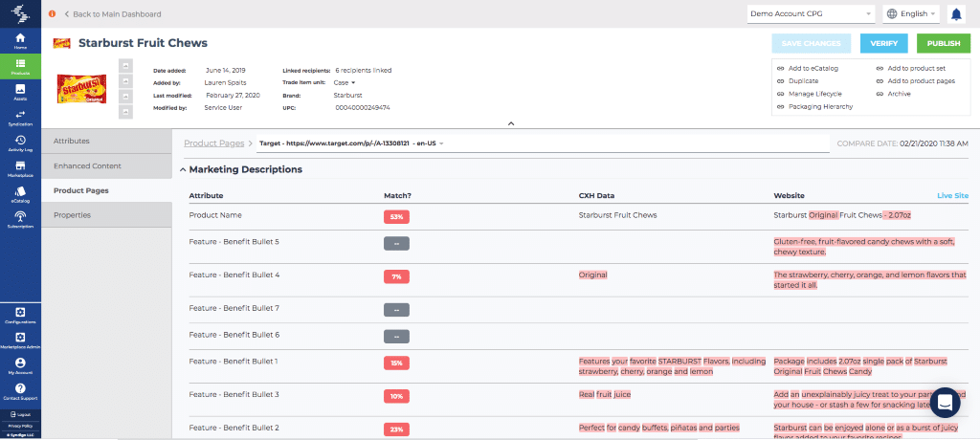Click the fourth small image thumbnail button
The height and width of the screenshot is (440, 980).
tap(125, 112)
